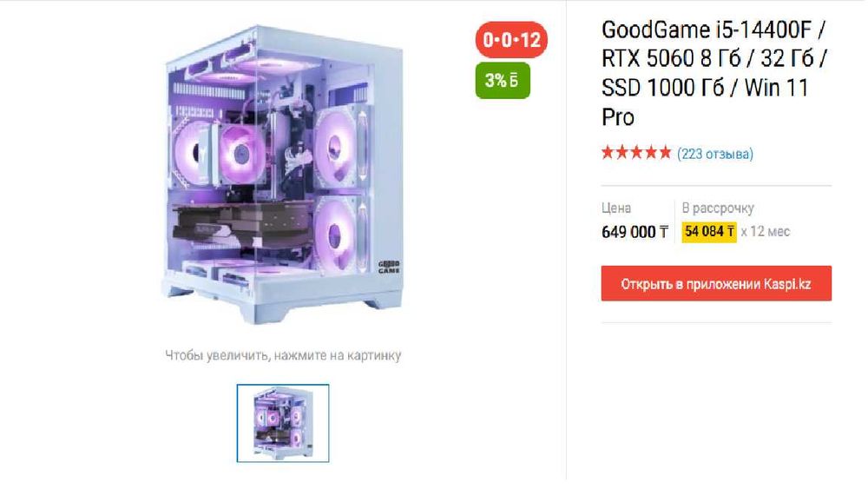Image resolution: width=868 pixels, height=489 pixels.
Task: Click the graphics card inside PC image
Action: point(240,226)
